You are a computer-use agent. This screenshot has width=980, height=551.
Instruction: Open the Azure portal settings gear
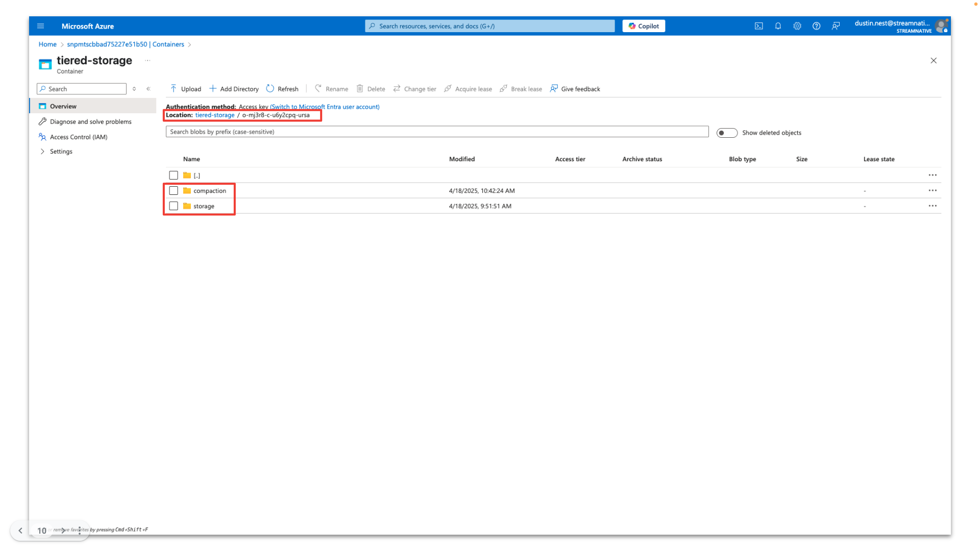pos(797,26)
